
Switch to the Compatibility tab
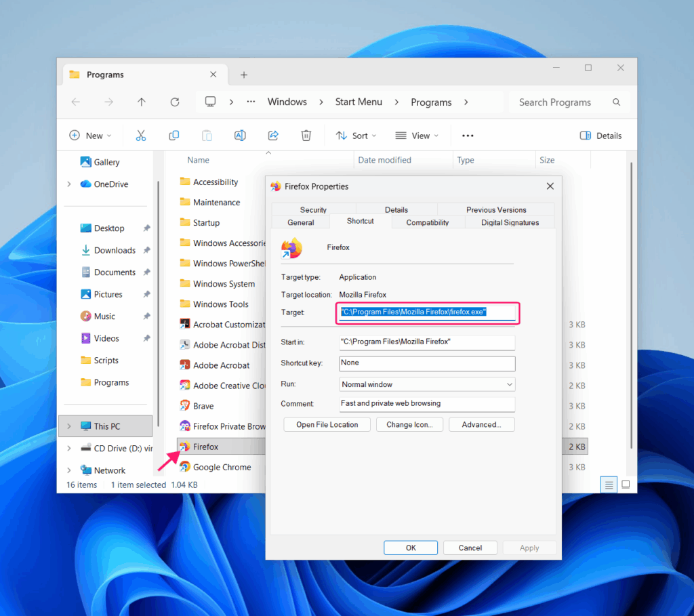coord(428,222)
